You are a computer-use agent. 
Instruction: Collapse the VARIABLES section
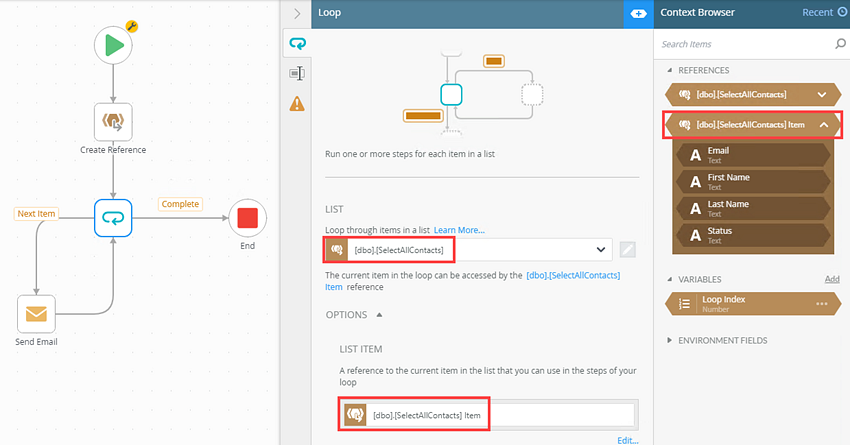669,280
